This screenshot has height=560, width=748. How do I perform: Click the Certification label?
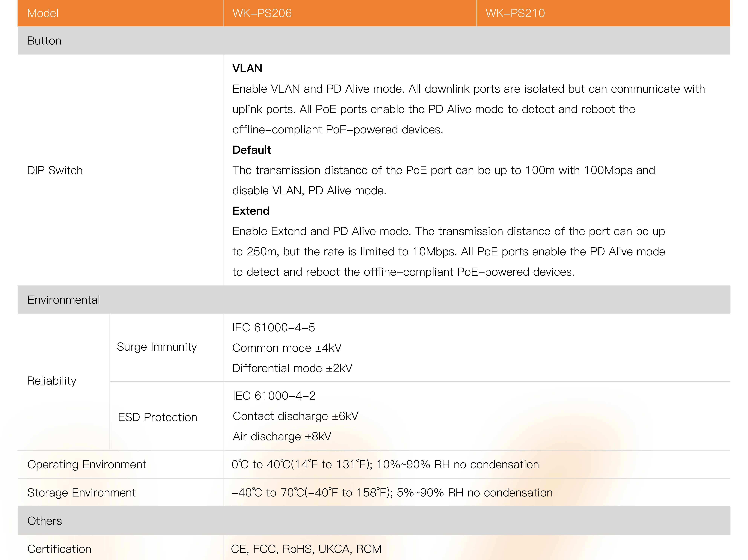(59, 549)
